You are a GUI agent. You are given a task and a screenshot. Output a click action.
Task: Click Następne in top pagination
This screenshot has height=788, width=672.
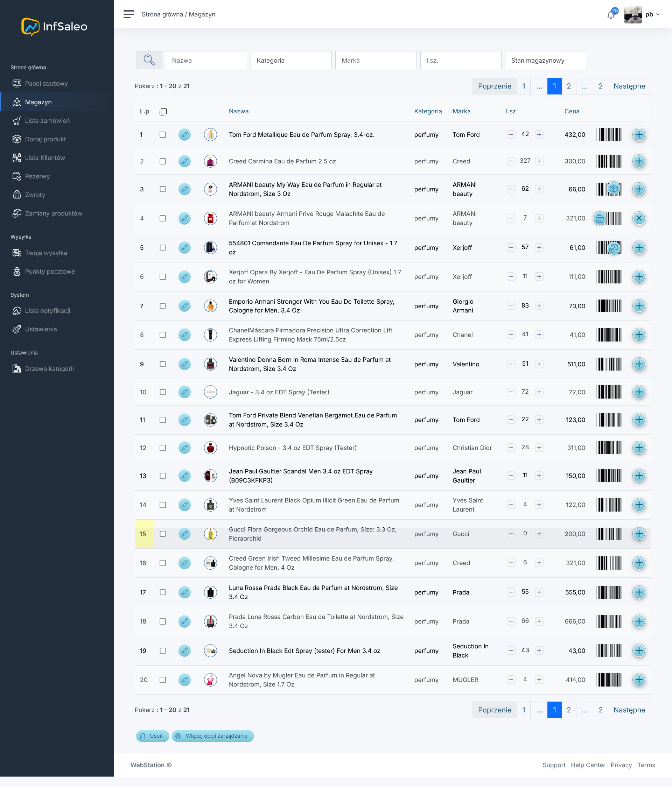[629, 86]
